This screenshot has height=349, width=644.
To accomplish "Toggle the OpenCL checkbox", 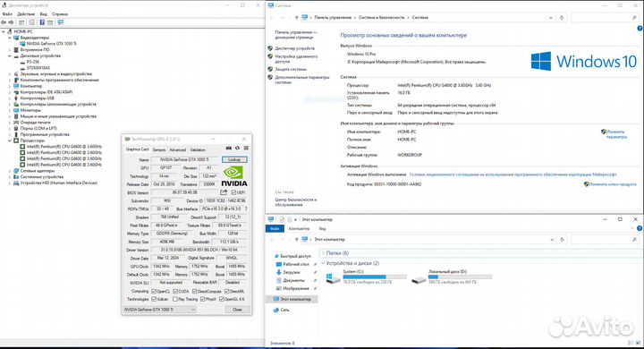I will click(154, 292).
